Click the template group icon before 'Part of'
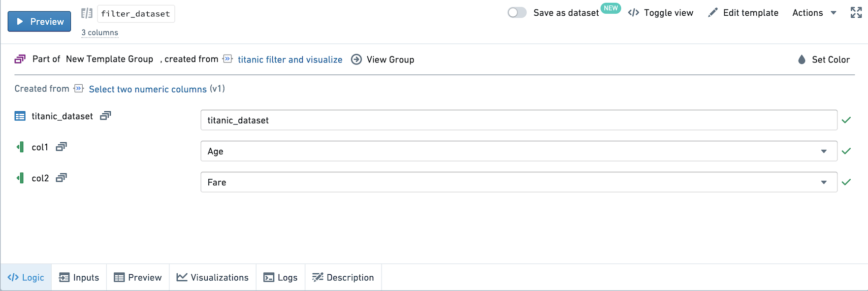The width and height of the screenshot is (868, 291). pos(20,59)
